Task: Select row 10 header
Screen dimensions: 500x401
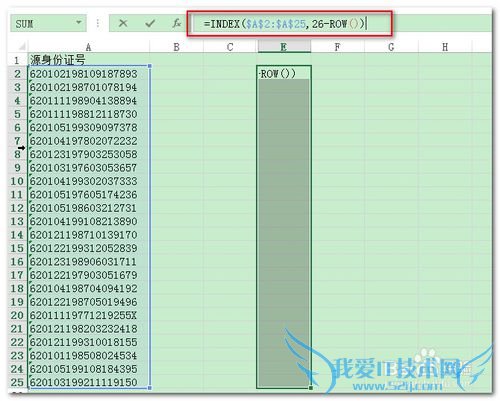Action: [17, 181]
